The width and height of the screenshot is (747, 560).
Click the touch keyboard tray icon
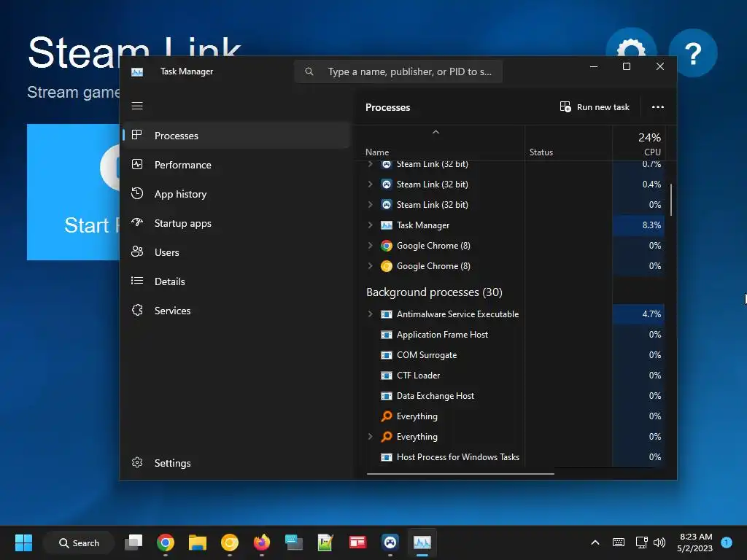tap(619, 542)
